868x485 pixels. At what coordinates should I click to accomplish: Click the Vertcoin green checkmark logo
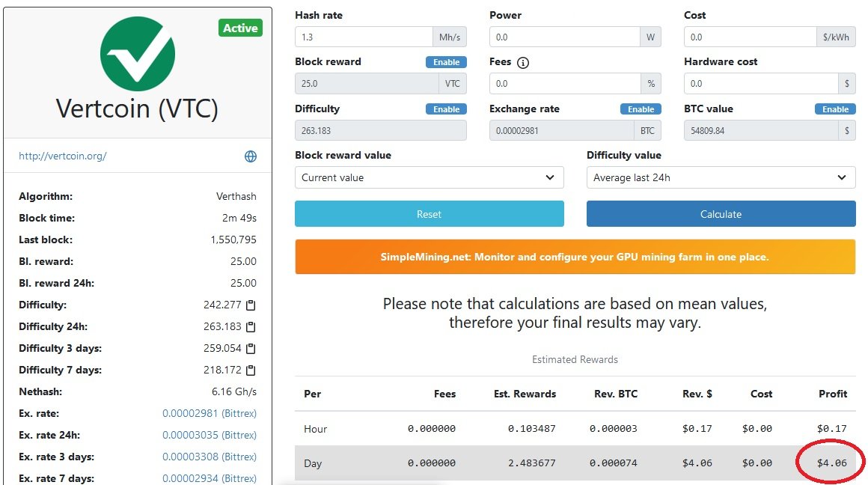click(137, 54)
